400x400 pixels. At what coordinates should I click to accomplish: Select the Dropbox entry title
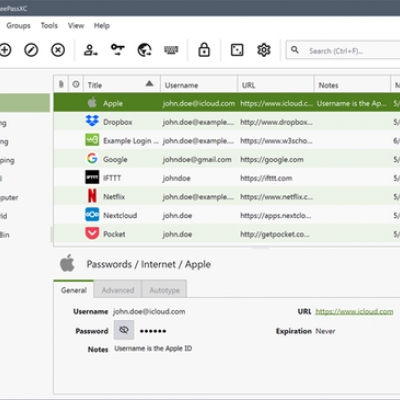click(118, 122)
